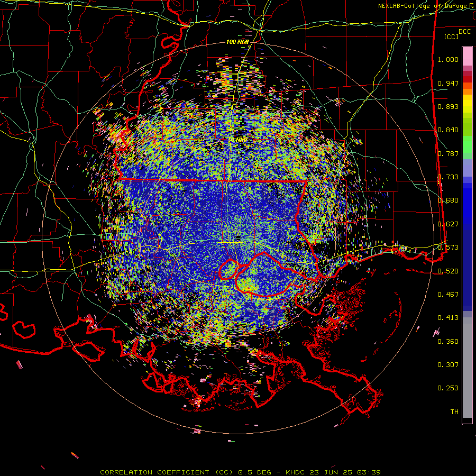Click the 0.787 color scale value
476x476 pixels.
448,153
